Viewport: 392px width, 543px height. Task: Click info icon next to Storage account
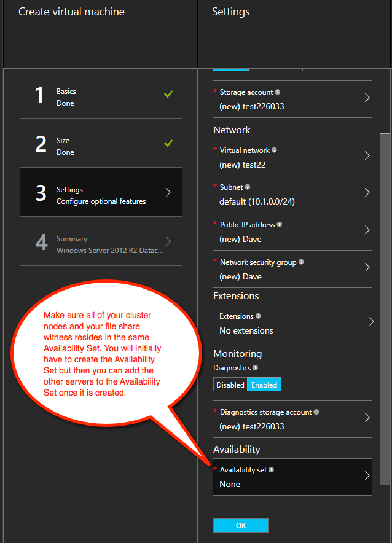click(278, 92)
